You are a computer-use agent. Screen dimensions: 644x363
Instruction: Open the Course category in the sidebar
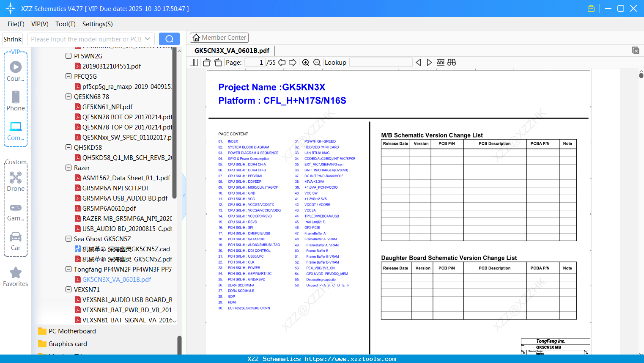click(x=16, y=71)
